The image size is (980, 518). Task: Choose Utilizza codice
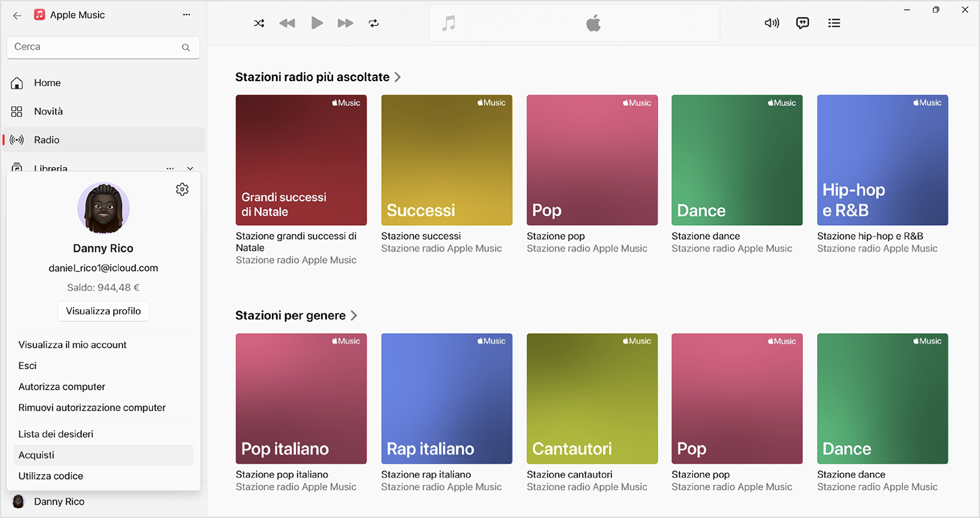(51, 476)
